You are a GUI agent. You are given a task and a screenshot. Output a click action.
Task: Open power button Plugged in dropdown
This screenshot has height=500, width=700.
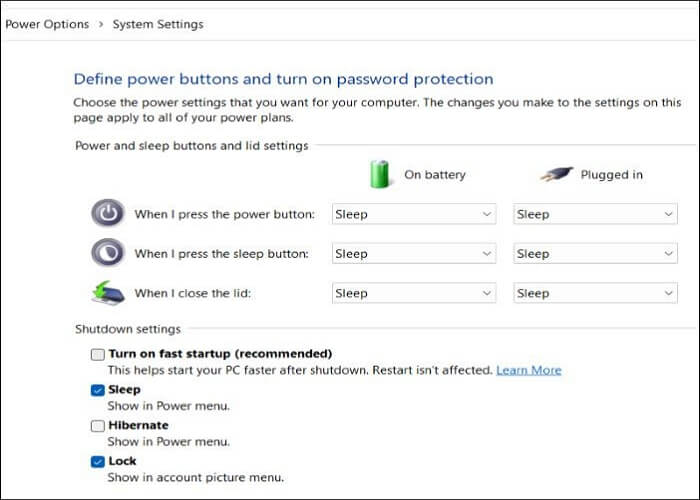point(595,214)
